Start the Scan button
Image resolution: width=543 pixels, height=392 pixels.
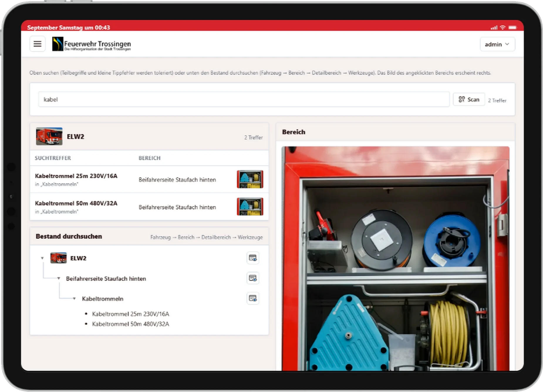[469, 99]
